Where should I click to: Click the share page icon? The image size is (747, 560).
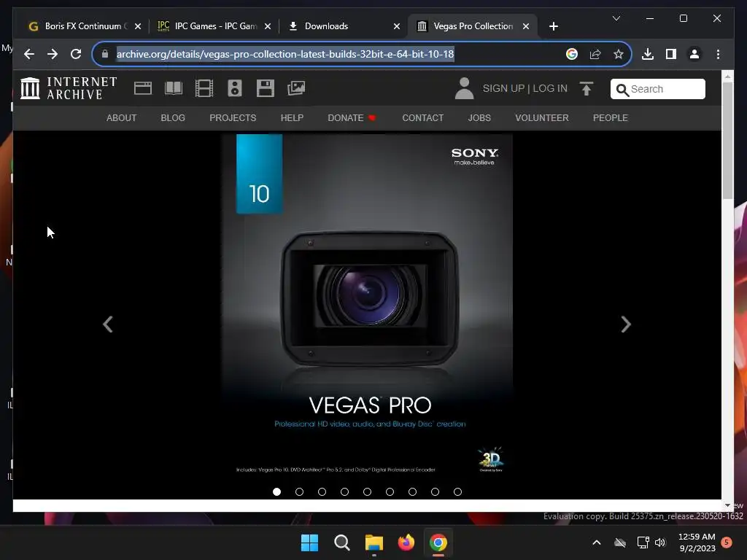595,54
